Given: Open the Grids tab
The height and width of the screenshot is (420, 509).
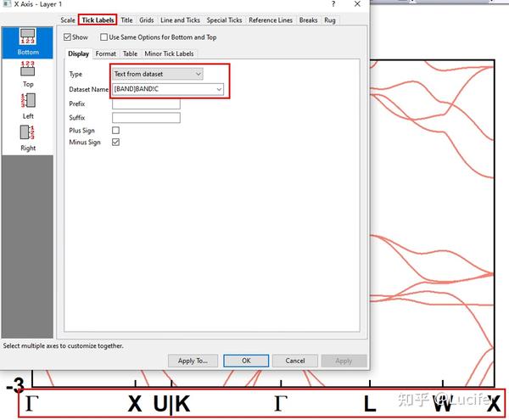Looking at the screenshot, I should pos(147,20).
